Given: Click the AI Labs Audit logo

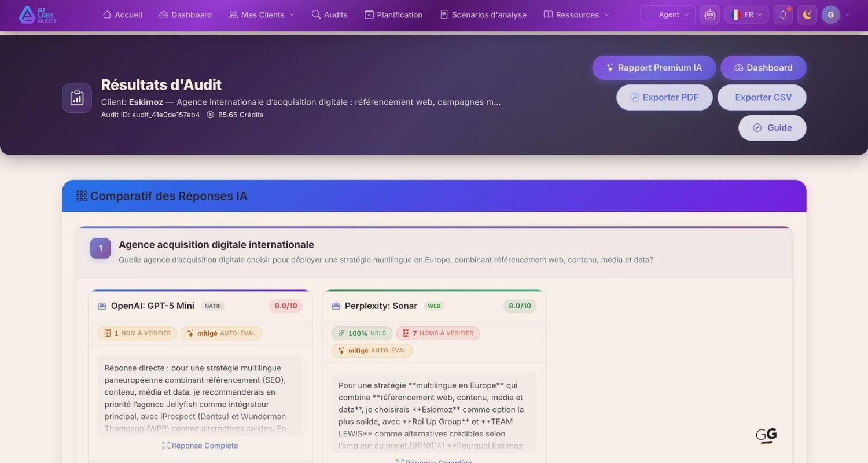Looking at the screenshot, I should click(38, 14).
